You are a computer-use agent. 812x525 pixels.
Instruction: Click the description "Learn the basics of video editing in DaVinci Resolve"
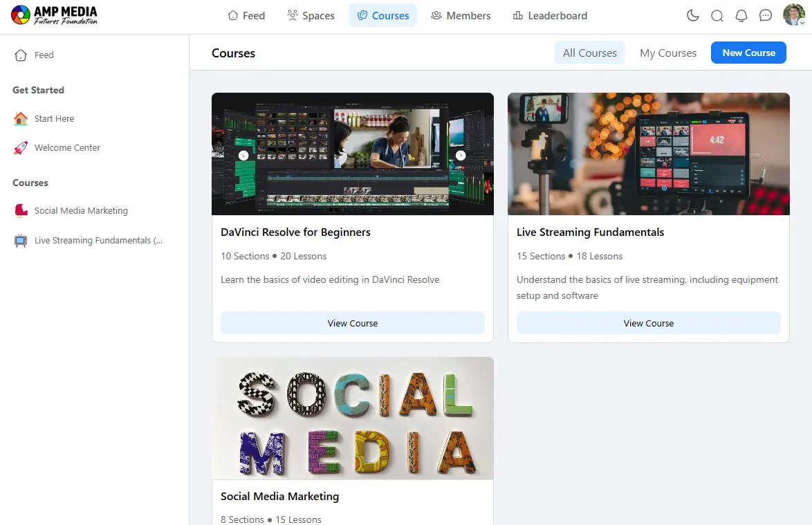[x=330, y=279]
